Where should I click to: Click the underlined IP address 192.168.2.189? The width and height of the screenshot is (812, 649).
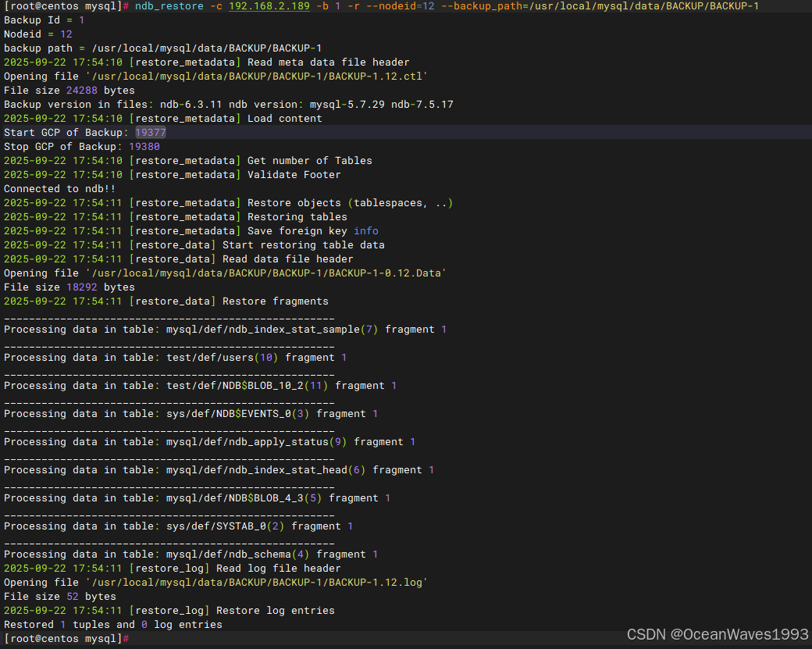pos(269,6)
